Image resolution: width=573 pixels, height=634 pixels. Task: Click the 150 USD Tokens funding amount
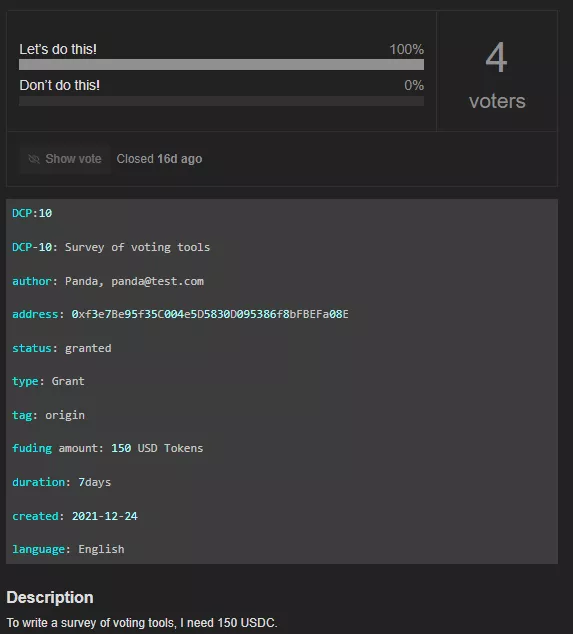pos(157,448)
